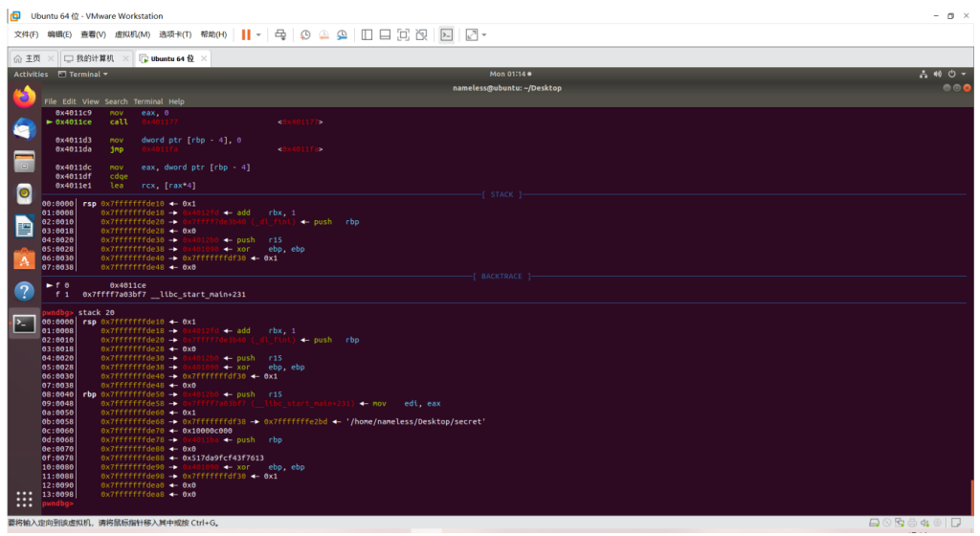Click the Terminal icon in the dock
980x536 pixels.
[24, 324]
